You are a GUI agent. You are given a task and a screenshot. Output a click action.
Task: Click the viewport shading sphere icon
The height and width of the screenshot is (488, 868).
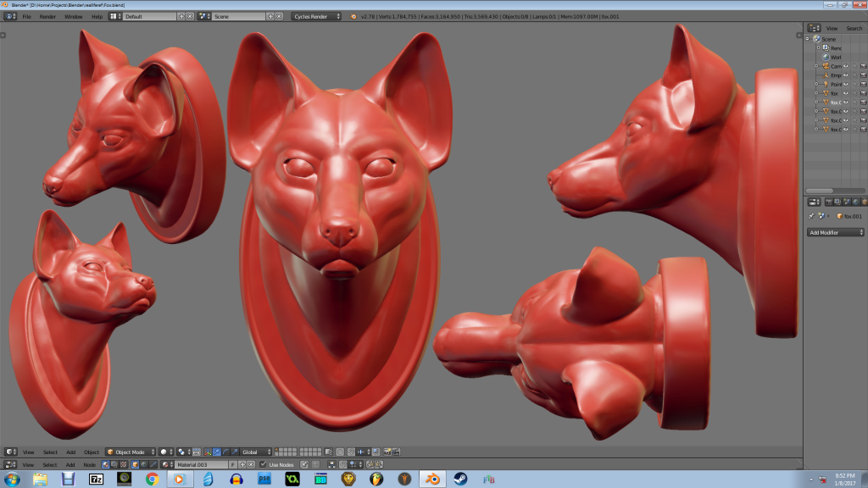[164, 452]
